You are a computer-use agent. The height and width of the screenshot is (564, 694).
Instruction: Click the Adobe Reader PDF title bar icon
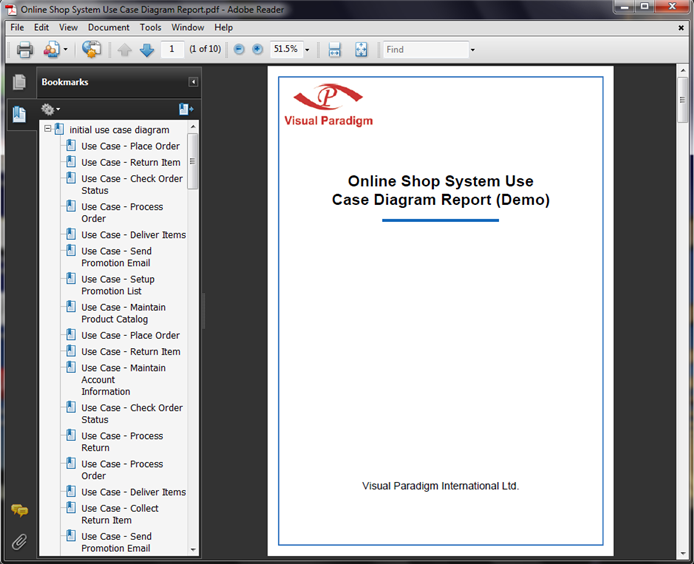pyautogui.click(x=11, y=9)
